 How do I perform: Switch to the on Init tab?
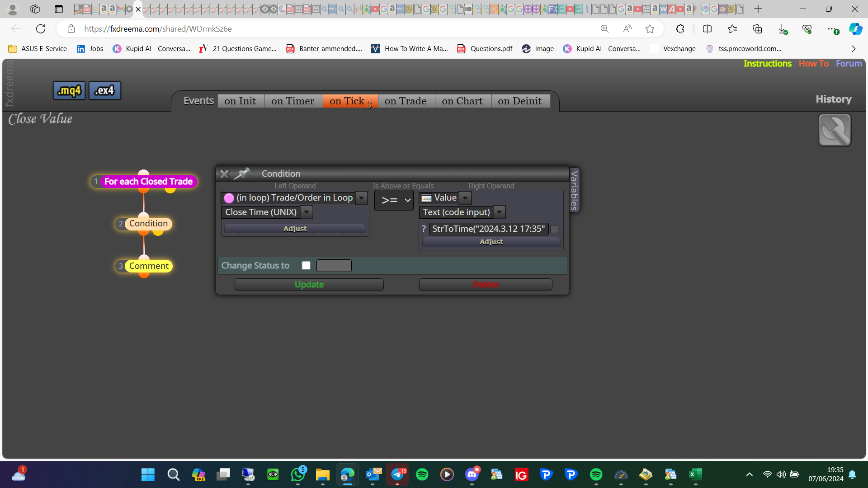tap(241, 101)
